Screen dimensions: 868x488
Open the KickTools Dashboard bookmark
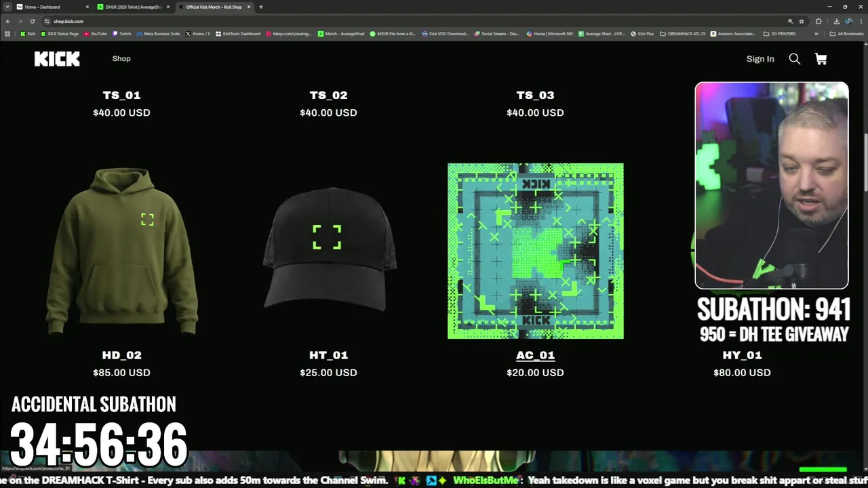(238, 33)
